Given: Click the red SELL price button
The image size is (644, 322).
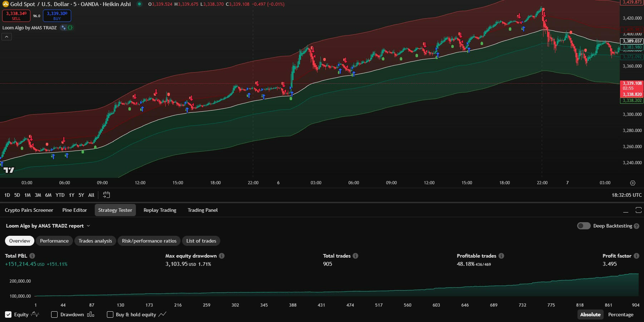Looking at the screenshot, I should click(16, 16).
